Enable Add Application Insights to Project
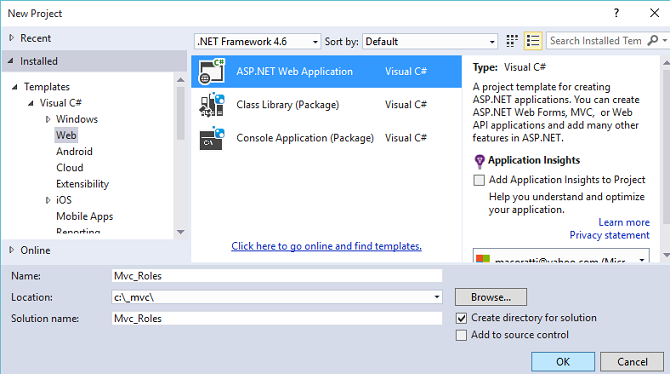Screen dimensions: 670x374 (x=479, y=180)
